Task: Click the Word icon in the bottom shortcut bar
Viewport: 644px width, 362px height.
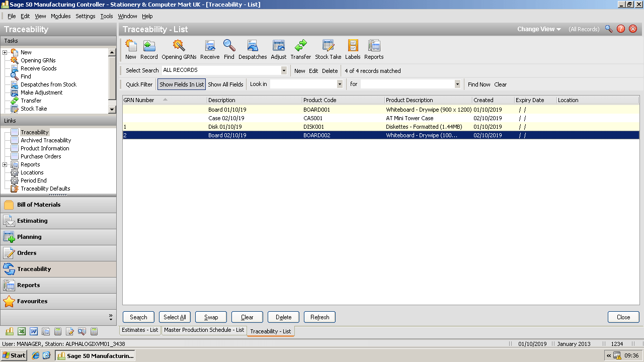Action: tap(34, 331)
